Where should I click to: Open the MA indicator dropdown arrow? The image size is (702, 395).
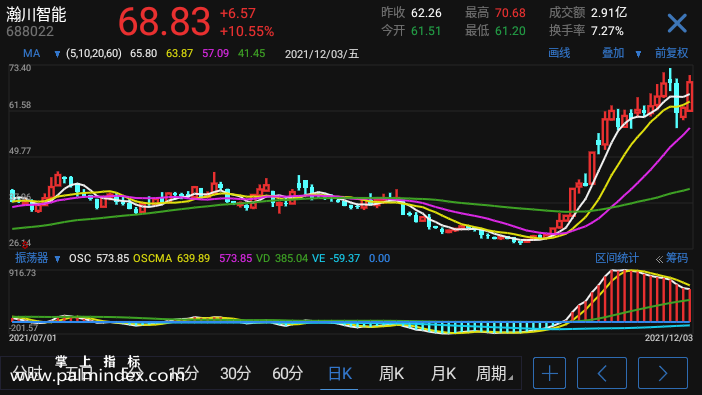point(57,55)
